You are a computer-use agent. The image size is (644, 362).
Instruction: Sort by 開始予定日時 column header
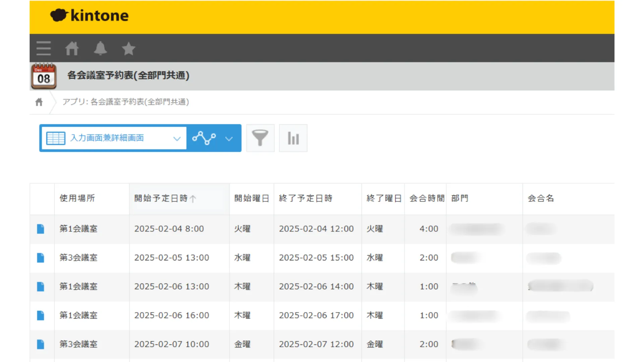(x=161, y=198)
